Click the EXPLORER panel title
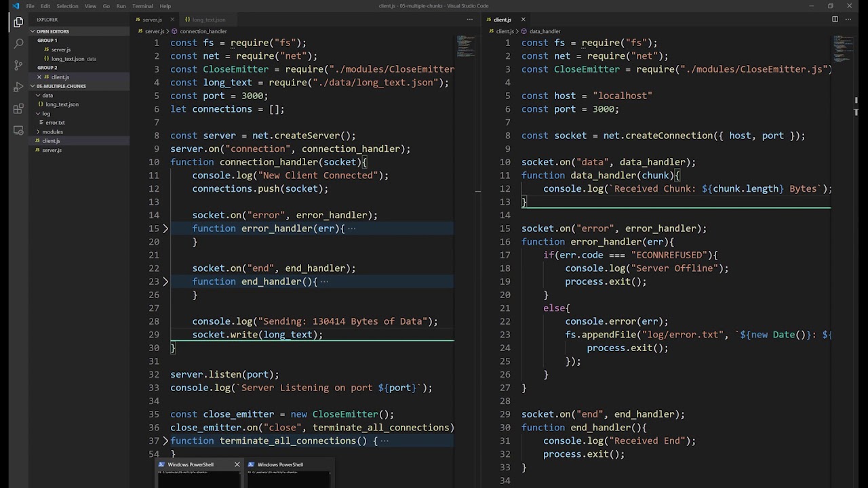Image resolution: width=868 pixels, height=488 pixels. tap(47, 20)
